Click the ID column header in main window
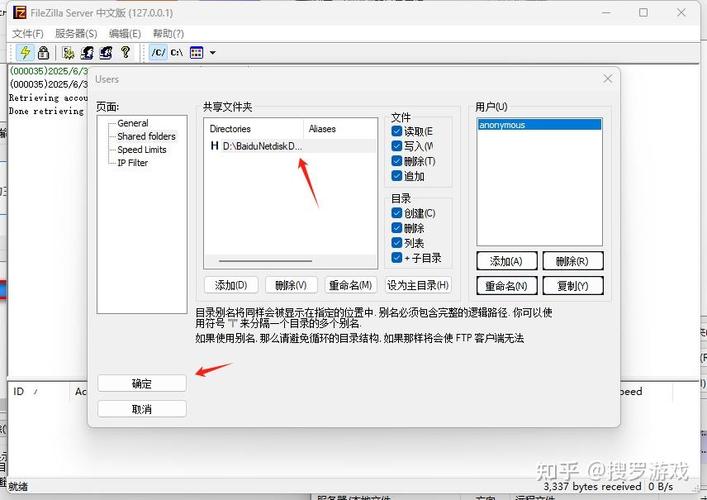This screenshot has height=500, width=707. [38, 391]
